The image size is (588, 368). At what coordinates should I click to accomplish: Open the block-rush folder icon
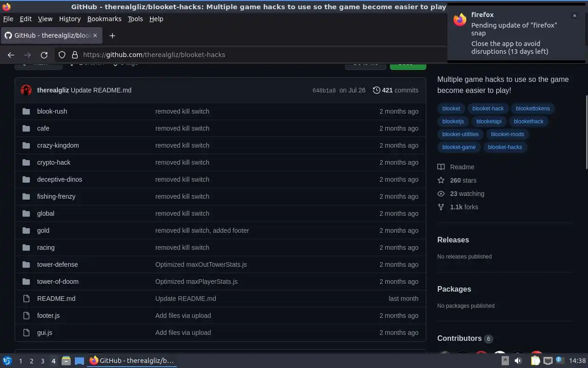coord(26,111)
